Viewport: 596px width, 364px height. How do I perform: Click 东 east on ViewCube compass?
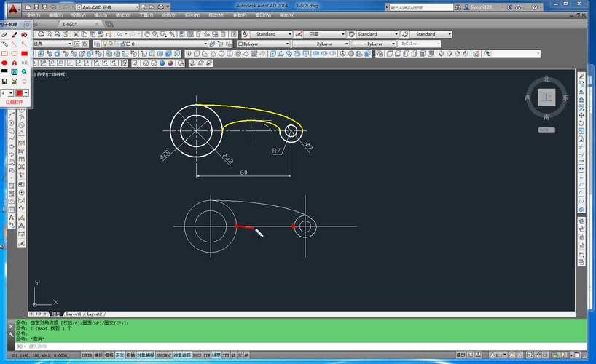[x=565, y=98]
